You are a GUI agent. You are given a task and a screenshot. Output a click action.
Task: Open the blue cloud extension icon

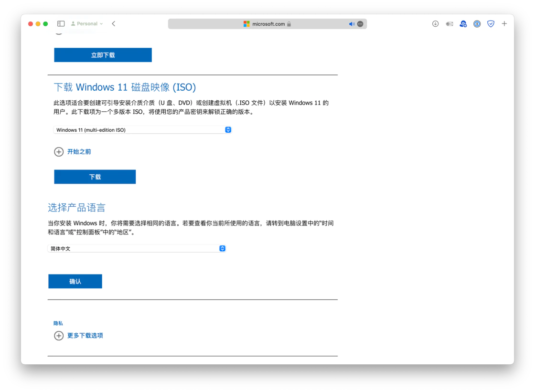pos(463,23)
